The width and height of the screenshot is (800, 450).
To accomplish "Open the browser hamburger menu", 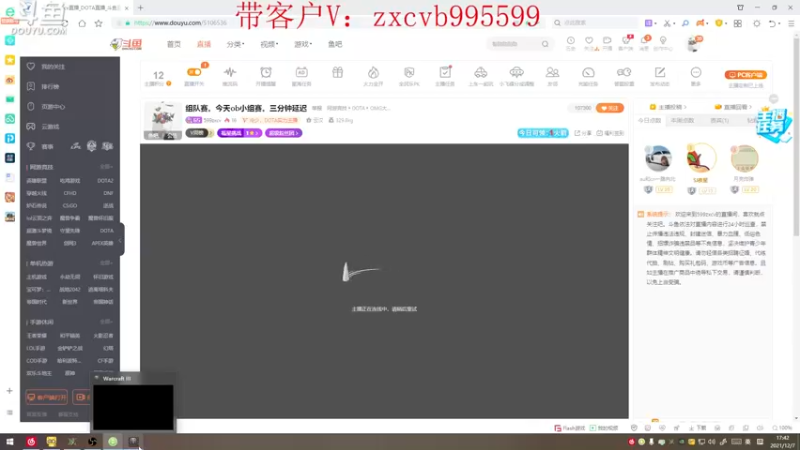I will coord(791,23).
